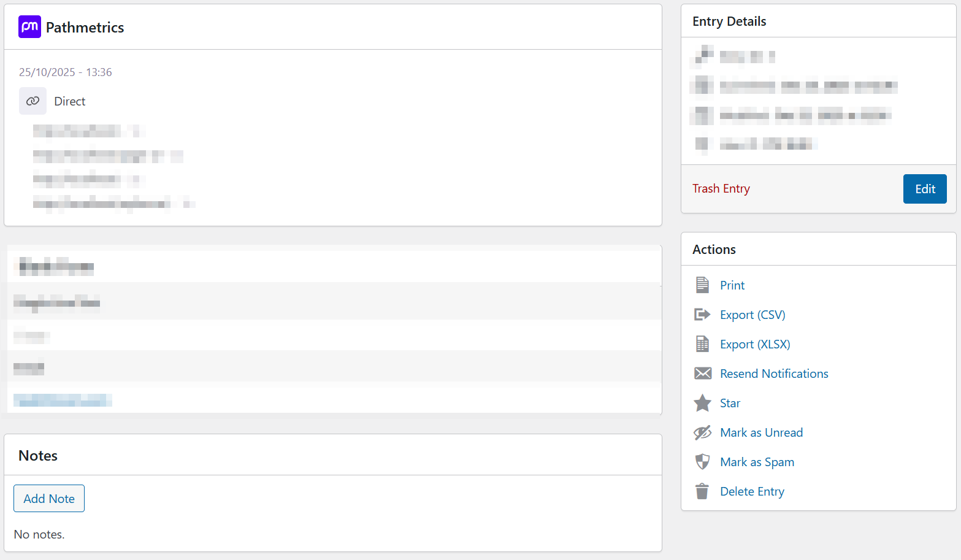Image resolution: width=961 pixels, height=560 pixels.
Task: Select the Export (CSV) link
Action: pos(752,315)
